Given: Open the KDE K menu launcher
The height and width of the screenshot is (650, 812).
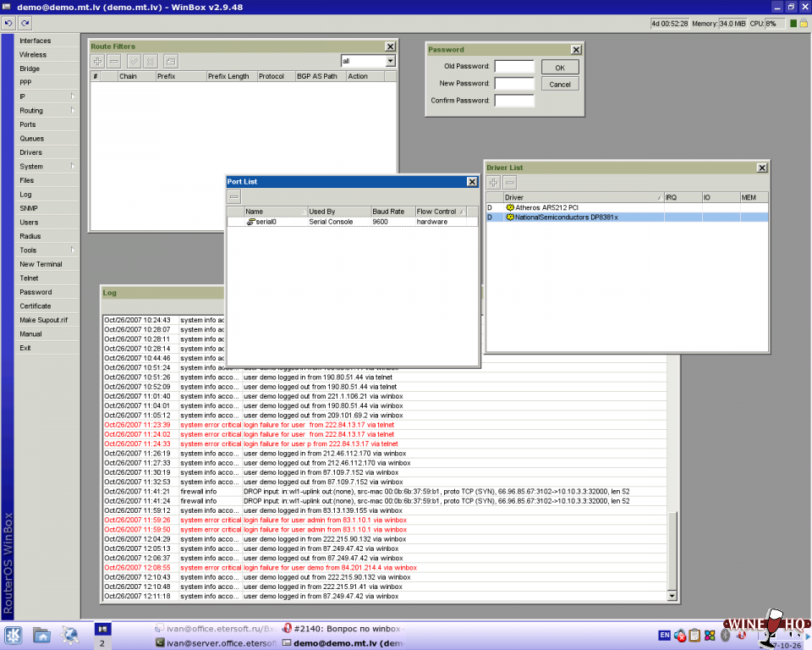Looking at the screenshot, I should [13, 635].
